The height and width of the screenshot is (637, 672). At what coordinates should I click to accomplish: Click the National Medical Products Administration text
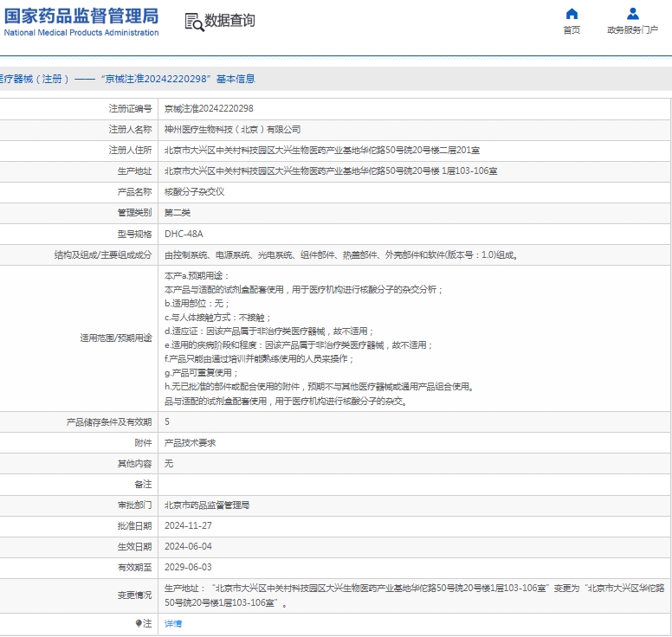pos(81,33)
